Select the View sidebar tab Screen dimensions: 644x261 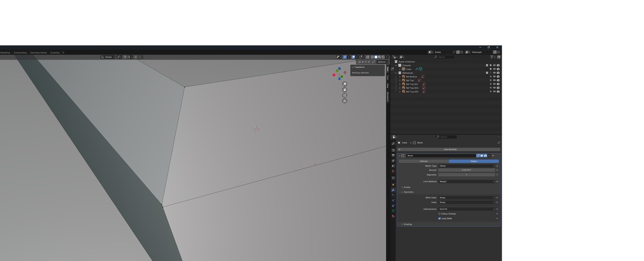[x=387, y=86]
